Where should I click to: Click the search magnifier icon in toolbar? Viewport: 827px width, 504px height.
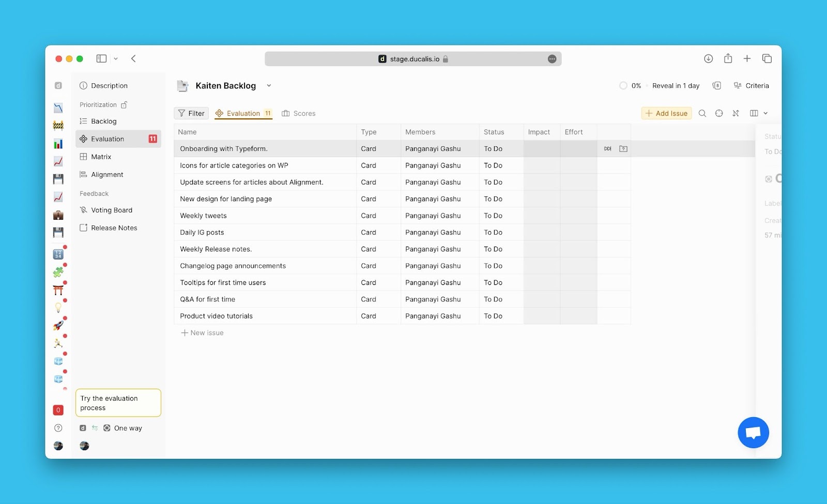point(702,113)
